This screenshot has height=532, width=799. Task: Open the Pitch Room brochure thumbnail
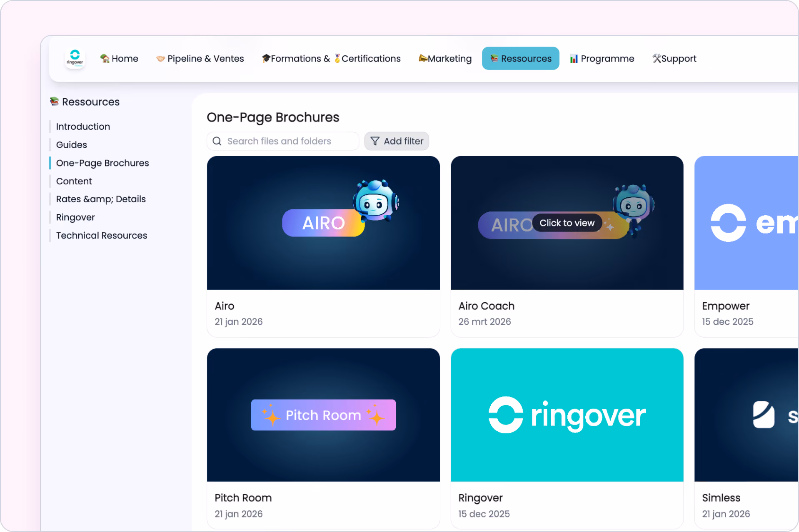[323, 415]
